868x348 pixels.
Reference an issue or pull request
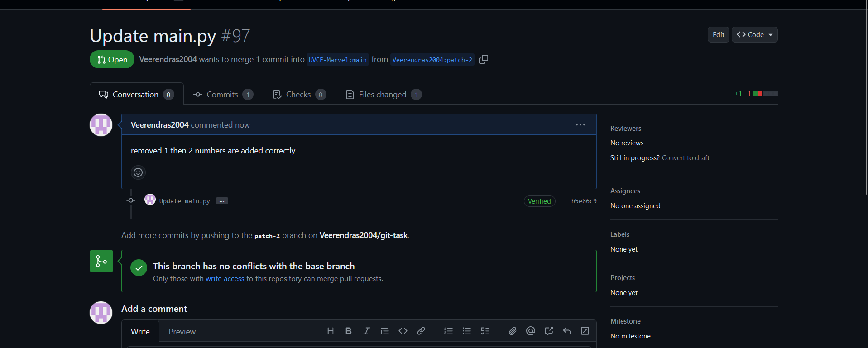coord(549,331)
